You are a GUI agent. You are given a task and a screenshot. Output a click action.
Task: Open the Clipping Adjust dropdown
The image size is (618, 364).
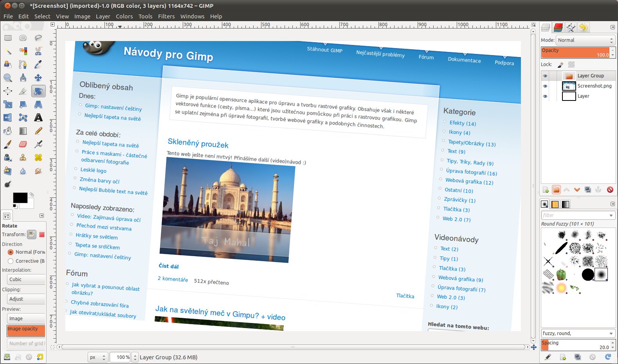(26, 299)
